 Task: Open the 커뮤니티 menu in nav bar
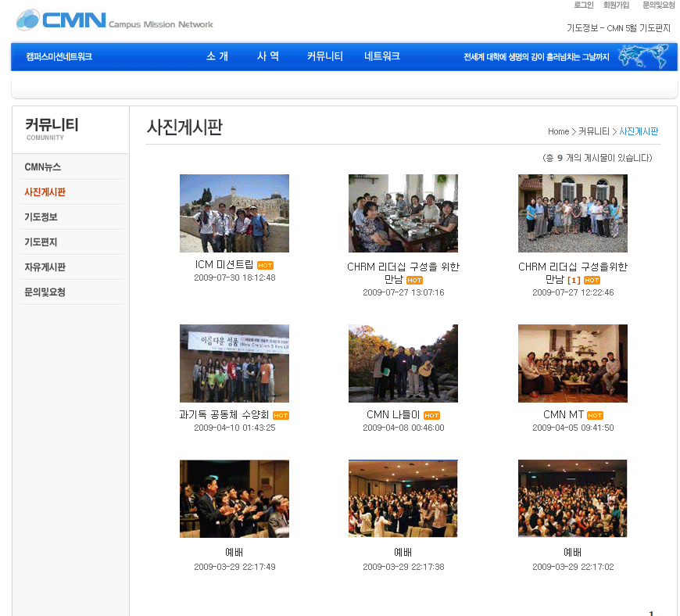click(325, 56)
